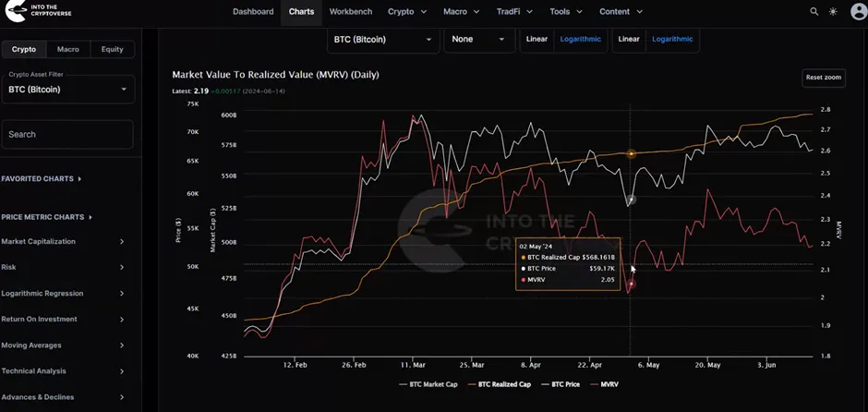Select the Equity sidebar tab

click(113, 49)
